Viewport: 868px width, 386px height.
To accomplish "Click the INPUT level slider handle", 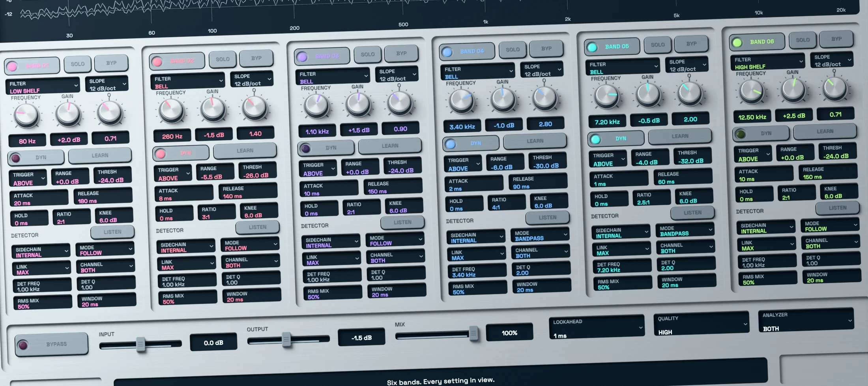I will point(140,345).
